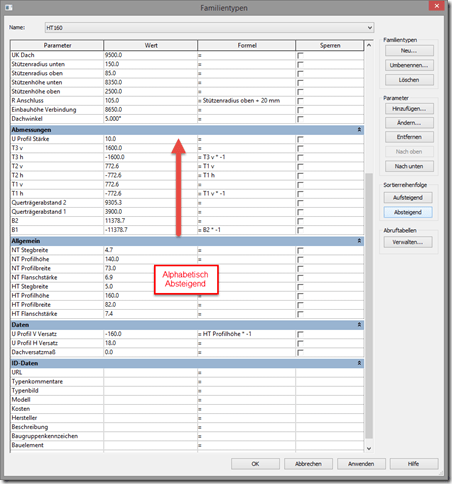This screenshot has width=452, height=484.
Task: Collapse the Abmessungen group chevron
Action: click(359, 130)
